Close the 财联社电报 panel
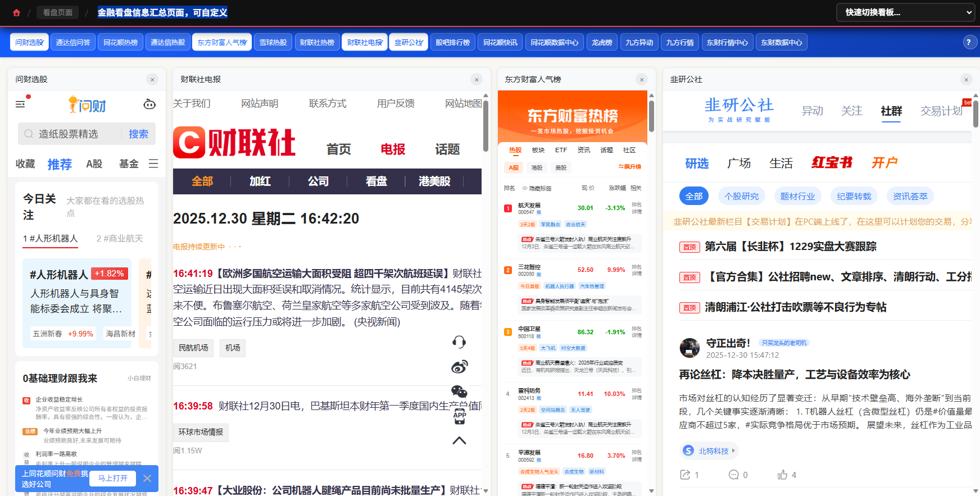Viewport: 980px width, 496px height. (477, 80)
